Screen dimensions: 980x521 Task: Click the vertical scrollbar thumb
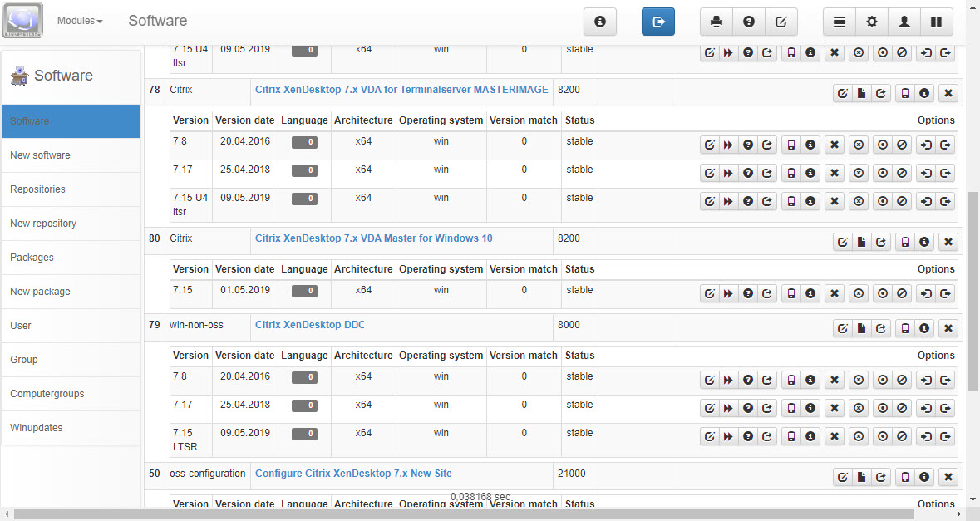[x=973, y=291]
